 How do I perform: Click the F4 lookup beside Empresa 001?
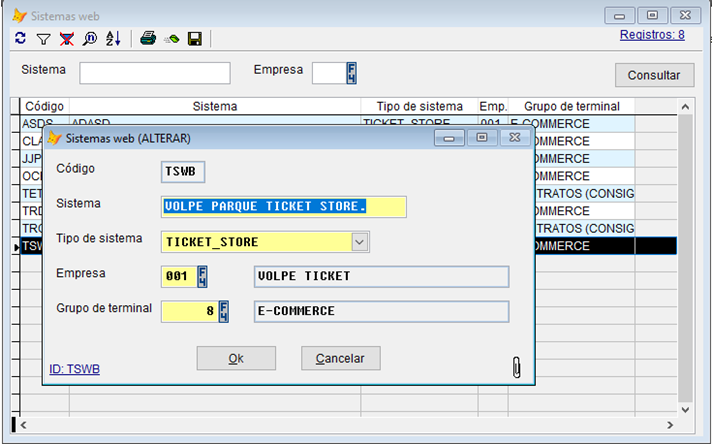(203, 277)
